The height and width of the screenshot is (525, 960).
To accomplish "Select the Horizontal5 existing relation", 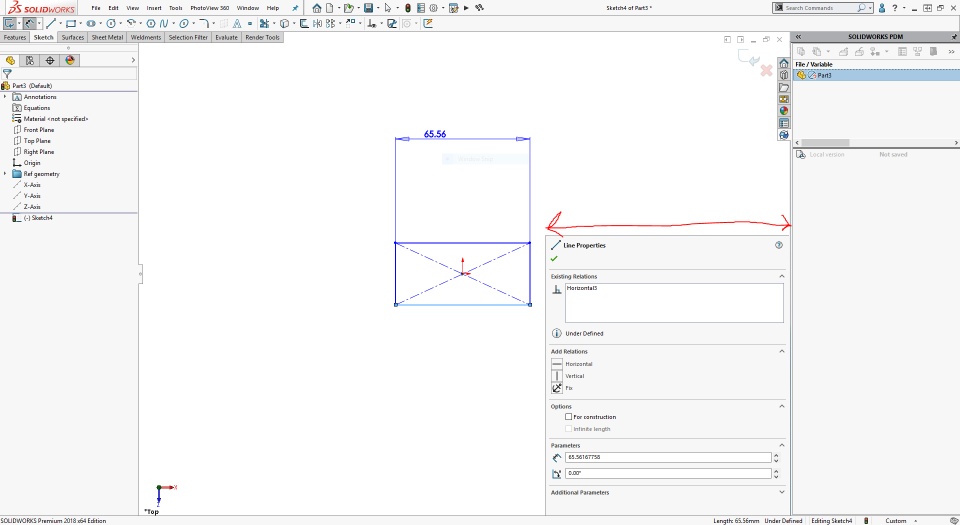I will point(582,288).
